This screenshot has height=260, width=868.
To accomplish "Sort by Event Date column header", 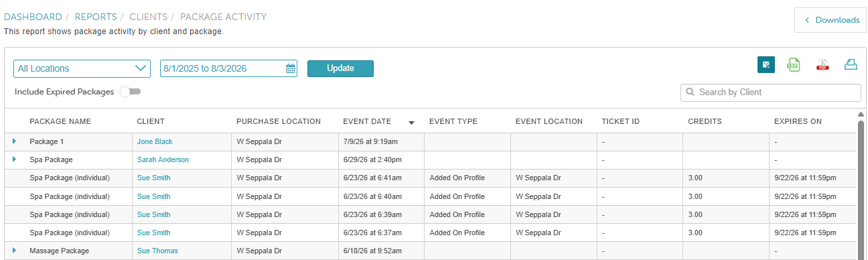I will click(x=367, y=122).
